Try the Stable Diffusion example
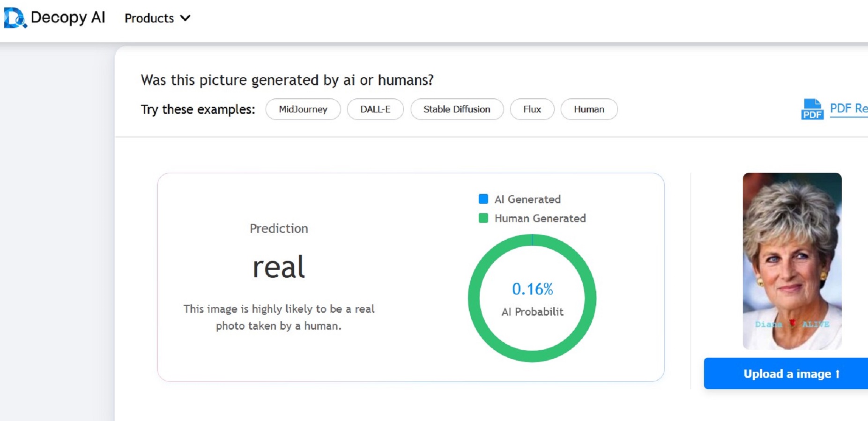This screenshot has width=868, height=421. [x=457, y=109]
